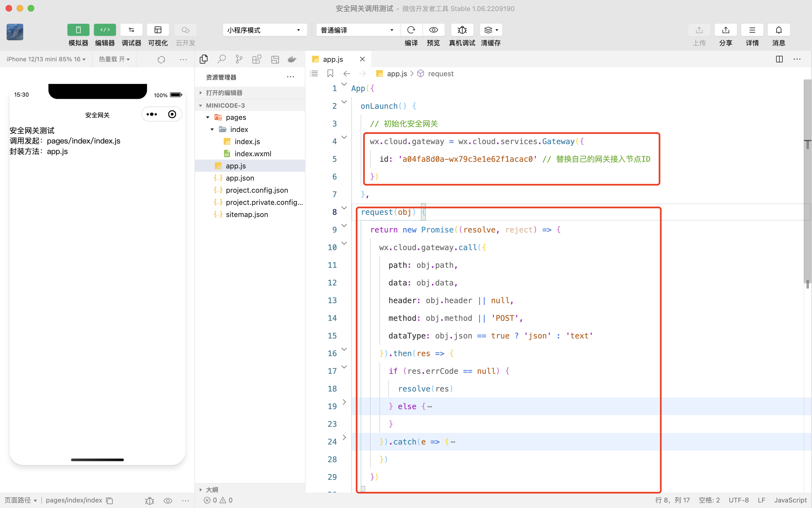Viewport: 812px width, 508px height.
Task: Click the real device debug (真机调试) icon
Action: pyautogui.click(x=462, y=30)
